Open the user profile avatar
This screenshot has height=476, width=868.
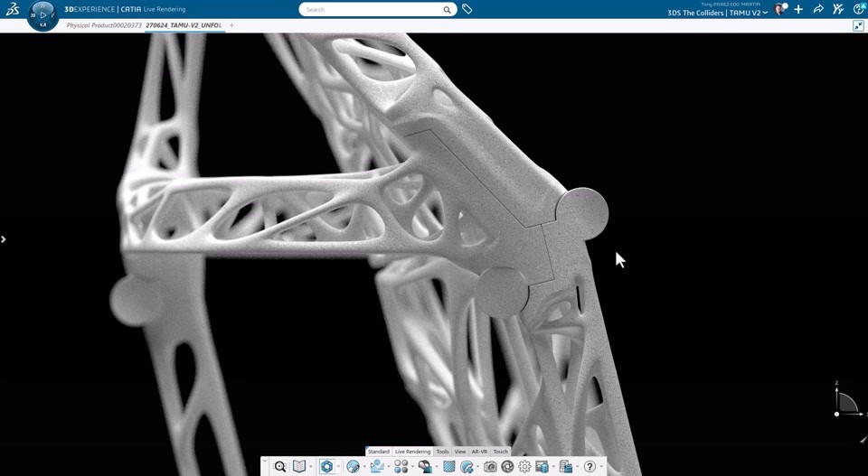779,9
